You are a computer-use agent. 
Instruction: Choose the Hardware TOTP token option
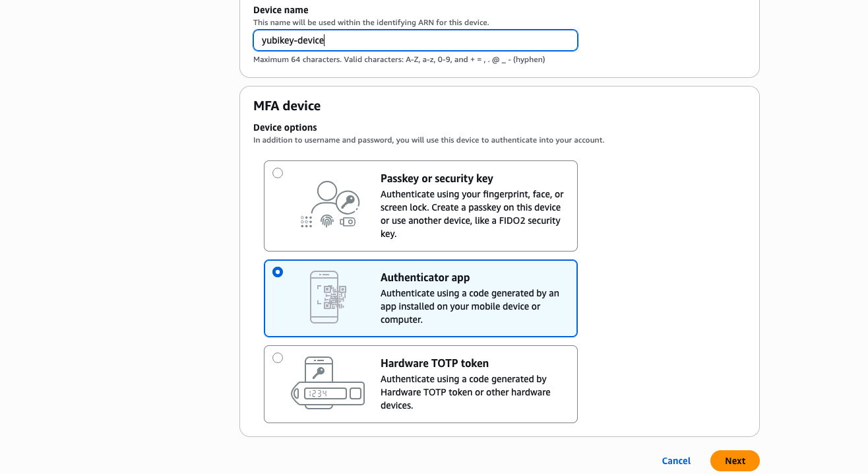[278, 357]
